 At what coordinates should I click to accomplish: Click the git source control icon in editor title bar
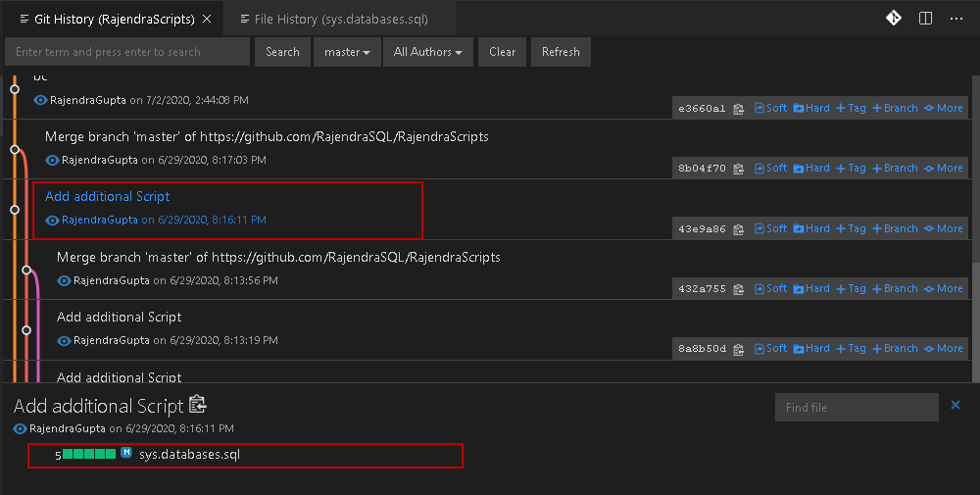coord(894,19)
